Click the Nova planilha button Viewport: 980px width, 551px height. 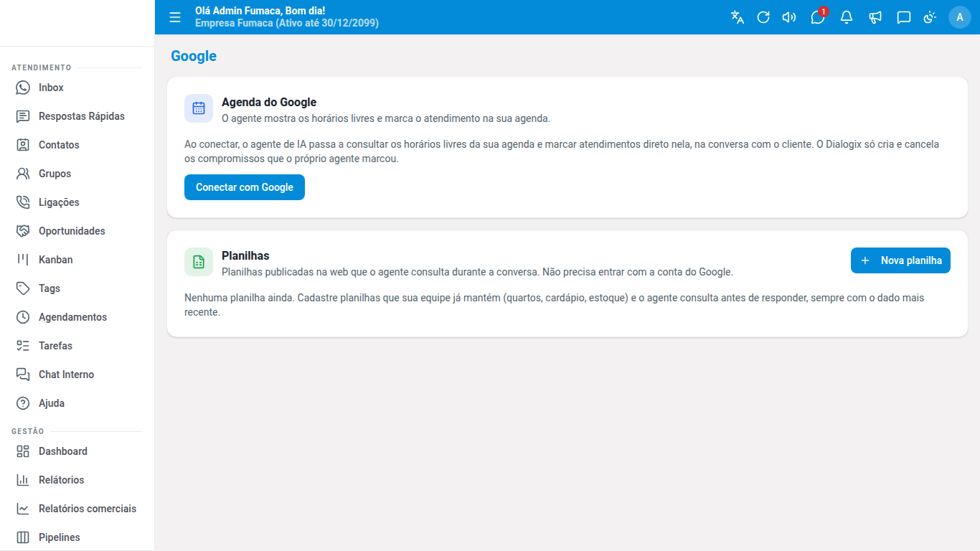[900, 260]
